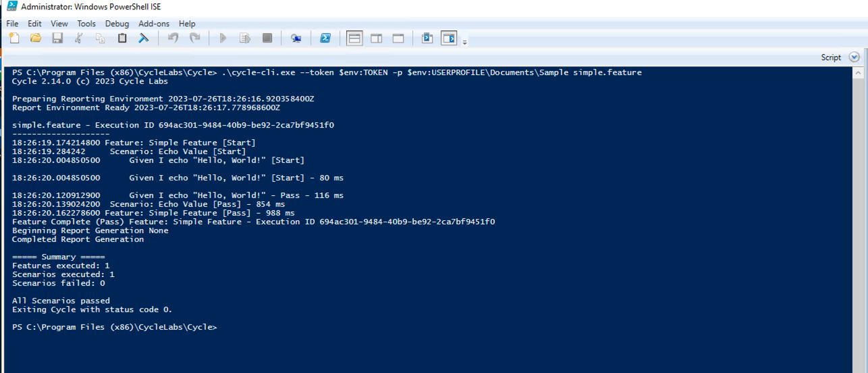Viewport: 868px width, 373px height.
Task: Click the New script icon
Action: (x=13, y=39)
